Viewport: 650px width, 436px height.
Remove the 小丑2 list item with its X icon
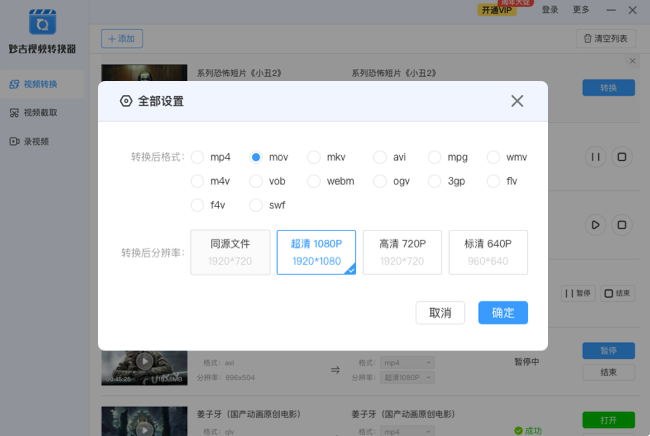tap(633, 61)
